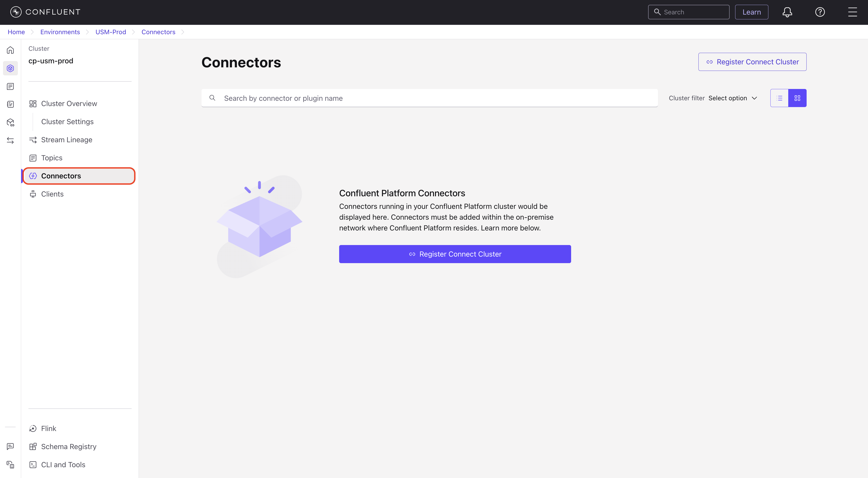Open the notifications bell
This screenshot has height=478, width=868.
(787, 12)
